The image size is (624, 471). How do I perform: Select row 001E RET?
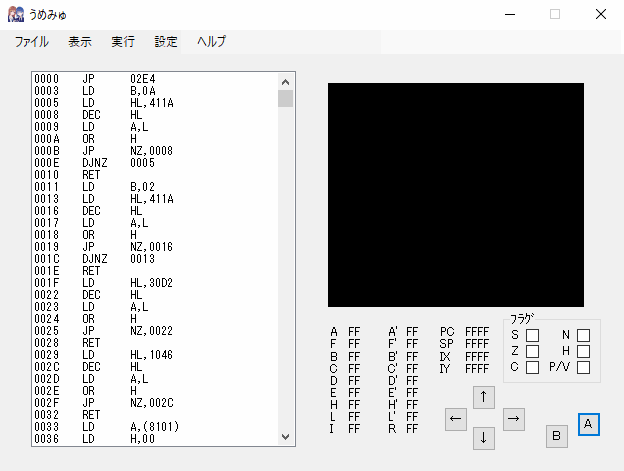(155, 271)
